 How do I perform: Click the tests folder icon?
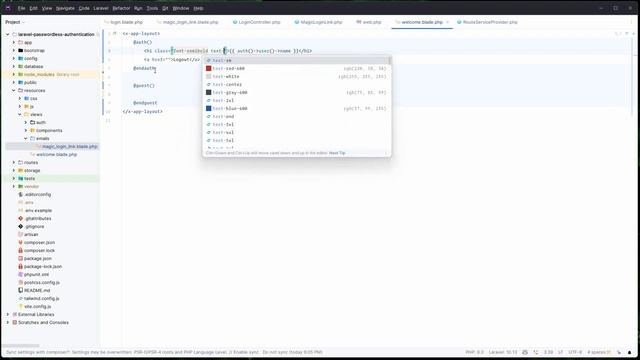tap(20, 178)
